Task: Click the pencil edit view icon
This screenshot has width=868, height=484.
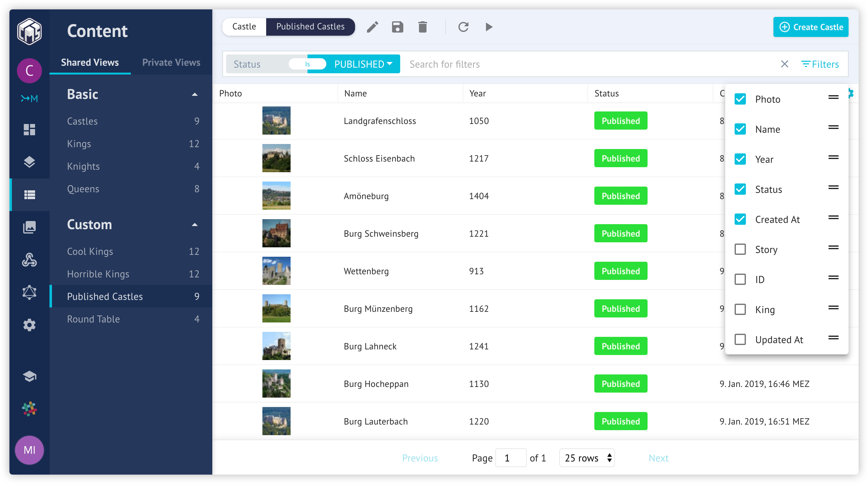Action: coord(372,27)
